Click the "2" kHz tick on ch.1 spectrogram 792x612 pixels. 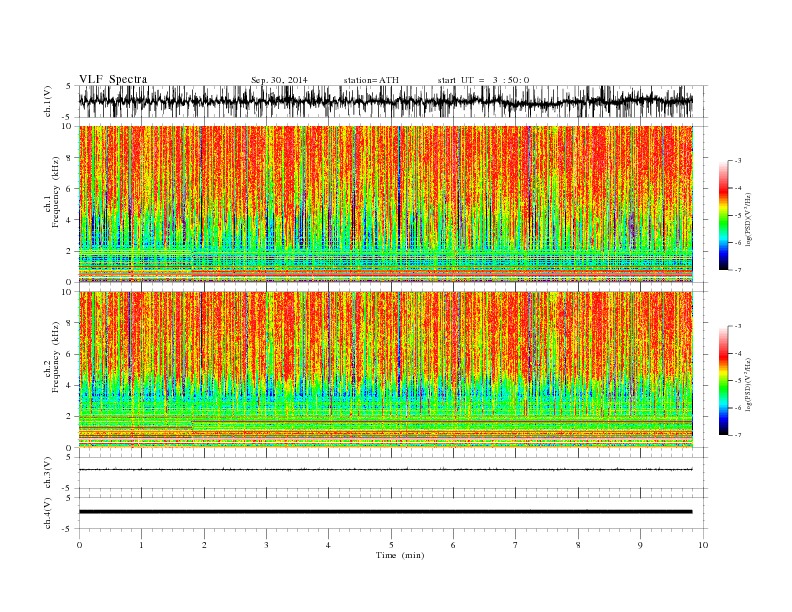[70, 251]
